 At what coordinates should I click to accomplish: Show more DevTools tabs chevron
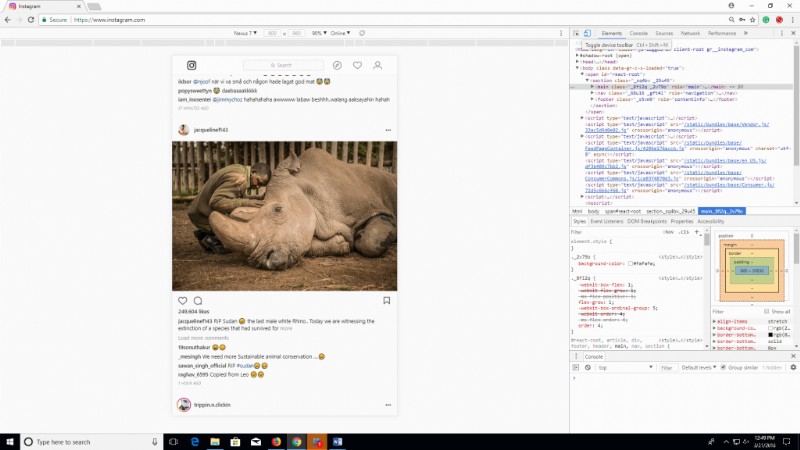746,33
